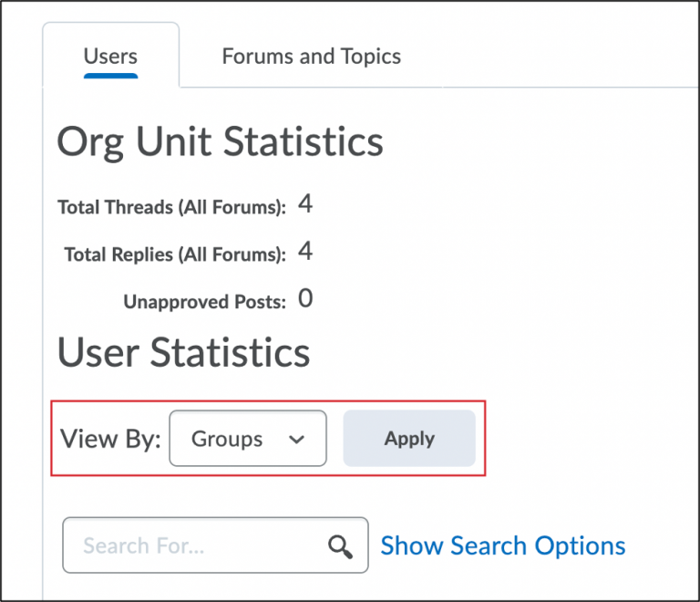Select the Users tab

[x=110, y=57]
